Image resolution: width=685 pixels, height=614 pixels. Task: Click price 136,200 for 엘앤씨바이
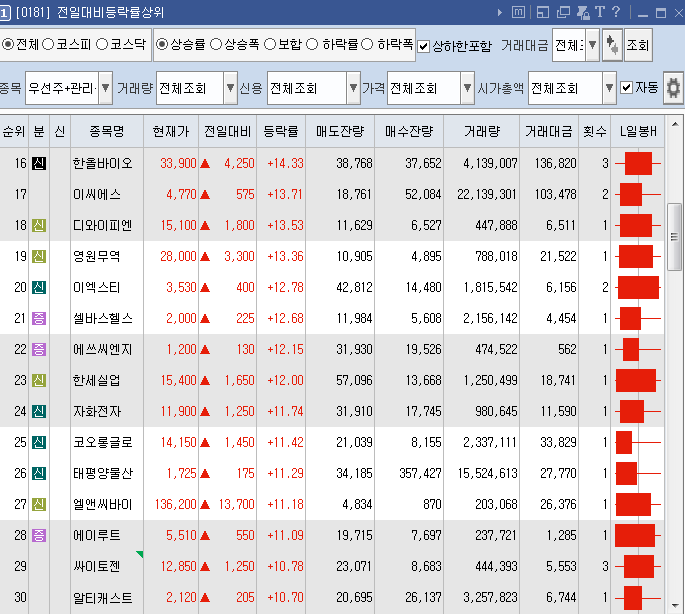(x=176, y=504)
